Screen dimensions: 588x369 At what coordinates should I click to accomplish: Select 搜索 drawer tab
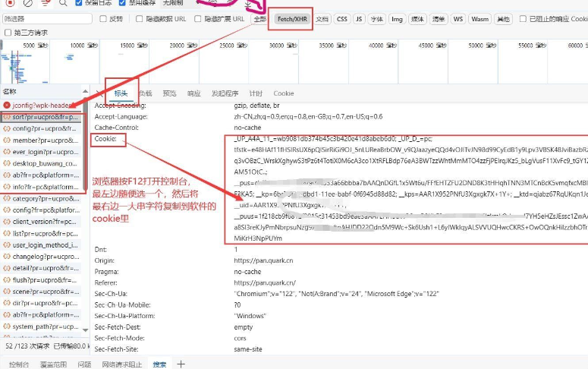[x=159, y=364]
